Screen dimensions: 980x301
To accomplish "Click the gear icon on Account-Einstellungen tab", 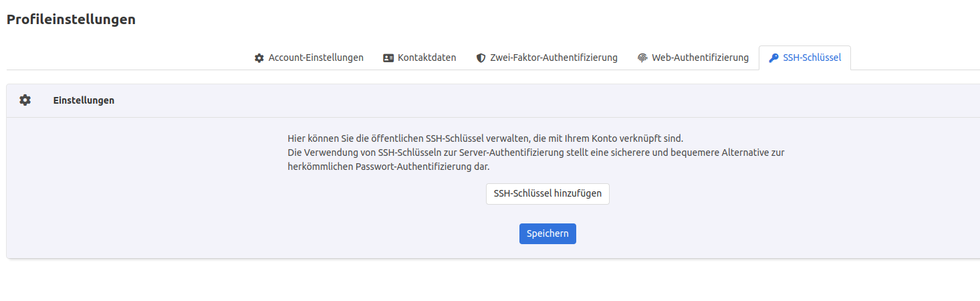I will 259,58.
